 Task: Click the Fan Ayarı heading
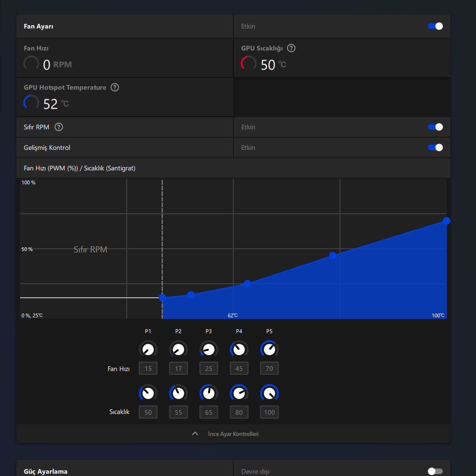[x=39, y=27]
